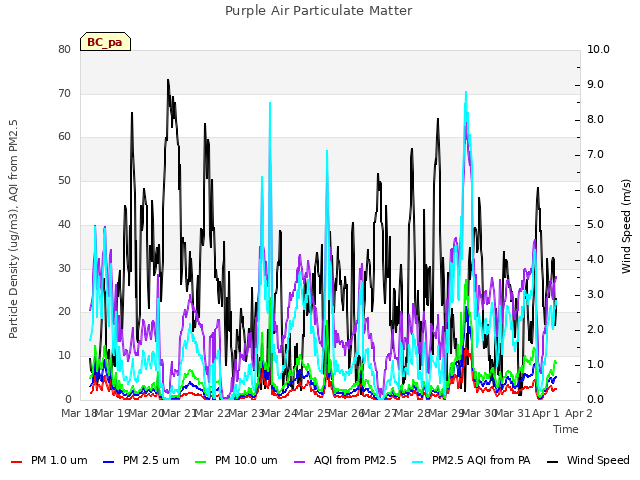Screen dimensions: 640x480
Task: Click the purple AQI legend swatch
Action: [x=300, y=462]
